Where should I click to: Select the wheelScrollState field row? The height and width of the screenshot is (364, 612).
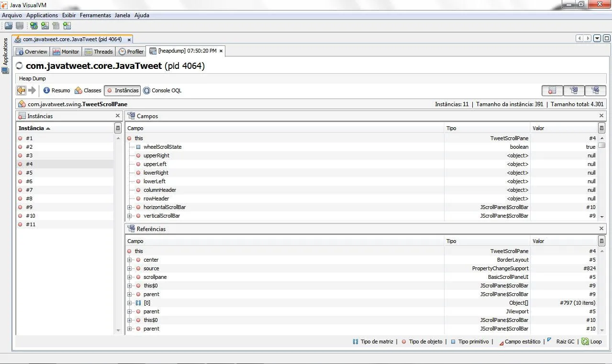[362, 147]
